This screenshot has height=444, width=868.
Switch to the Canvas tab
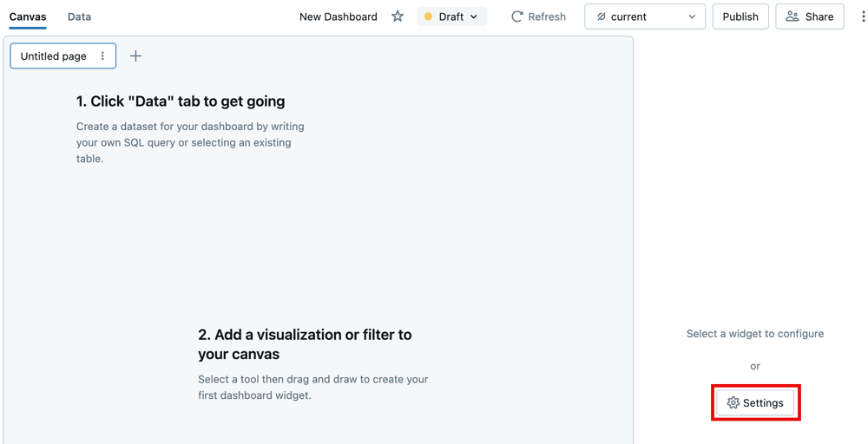pyautogui.click(x=28, y=16)
